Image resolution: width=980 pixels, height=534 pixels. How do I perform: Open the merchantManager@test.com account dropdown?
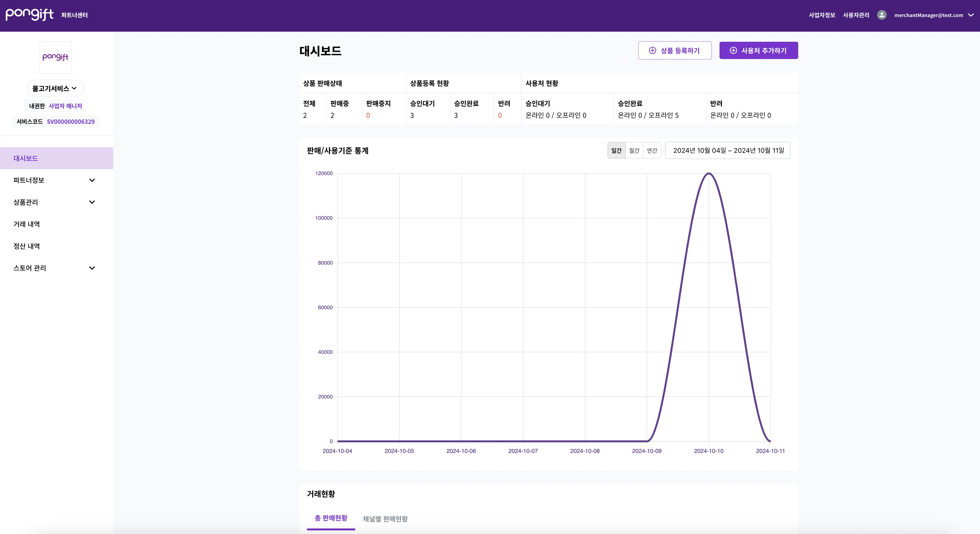(x=970, y=15)
